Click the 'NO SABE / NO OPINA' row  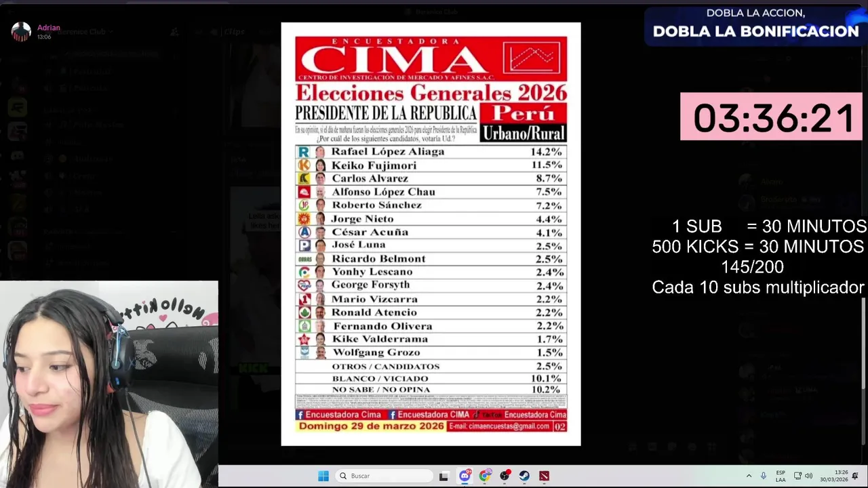pos(431,390)
